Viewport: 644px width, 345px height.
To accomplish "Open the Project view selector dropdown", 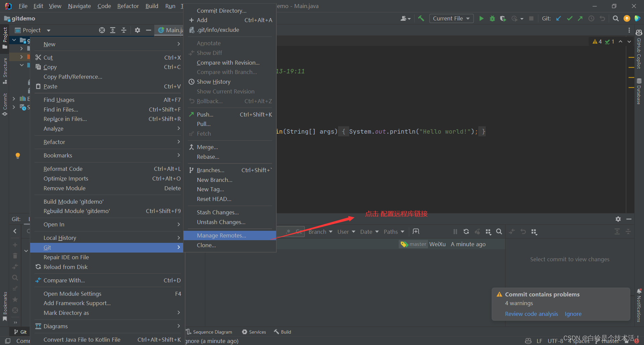I will (x=33, y=30).
